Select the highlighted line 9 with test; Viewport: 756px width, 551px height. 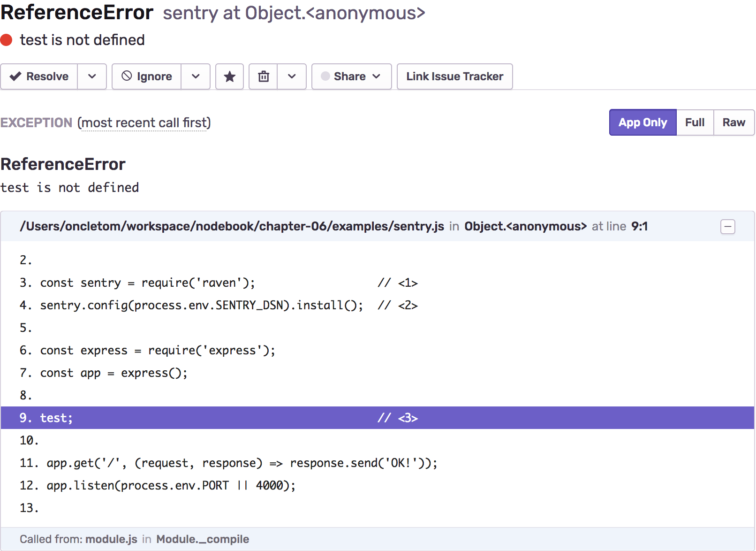click(x=188, y=417)
